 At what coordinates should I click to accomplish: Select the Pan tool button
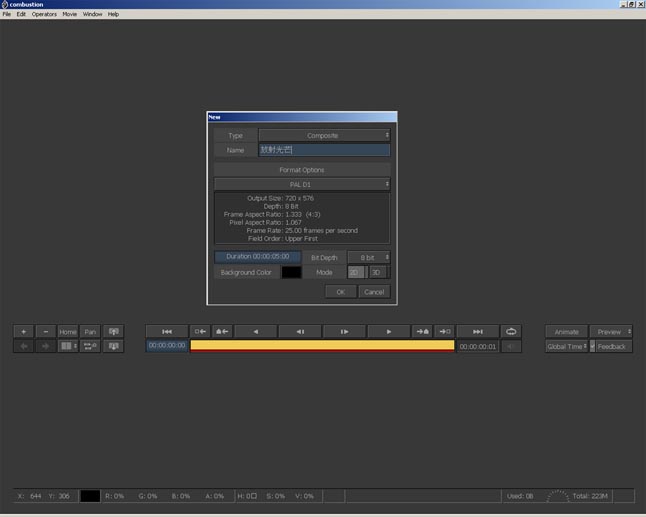click(x=90, y=332)
